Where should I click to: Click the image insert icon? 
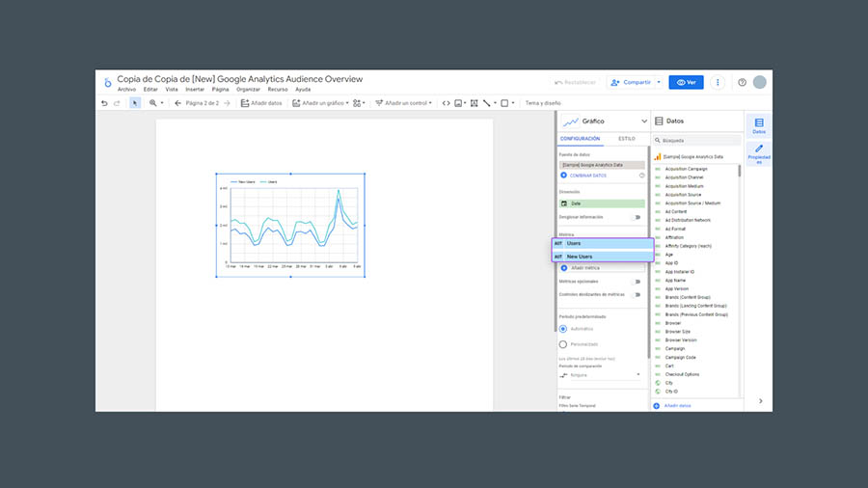458,103
